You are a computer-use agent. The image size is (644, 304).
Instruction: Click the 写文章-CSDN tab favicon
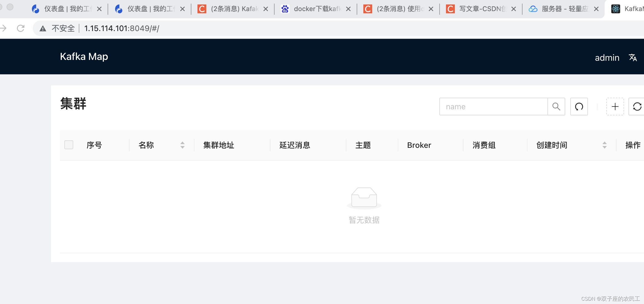click(x=450, y=9)
